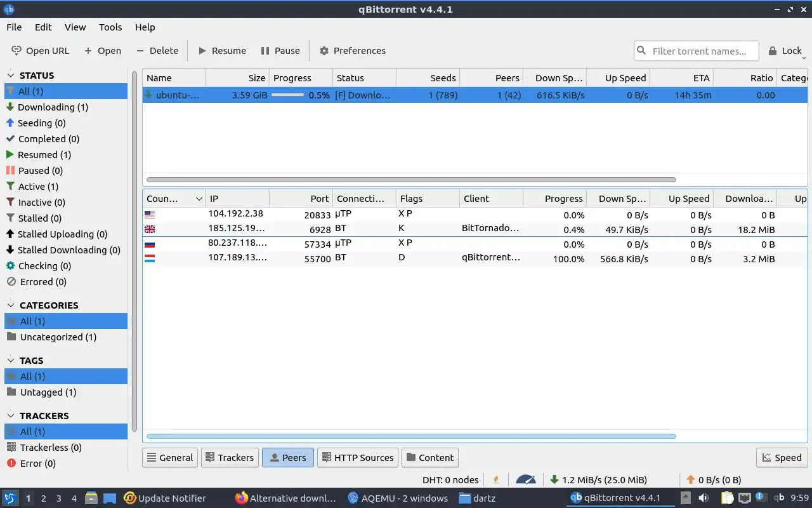
Task: Show the Speed graph panel
Action: (782, 457)
